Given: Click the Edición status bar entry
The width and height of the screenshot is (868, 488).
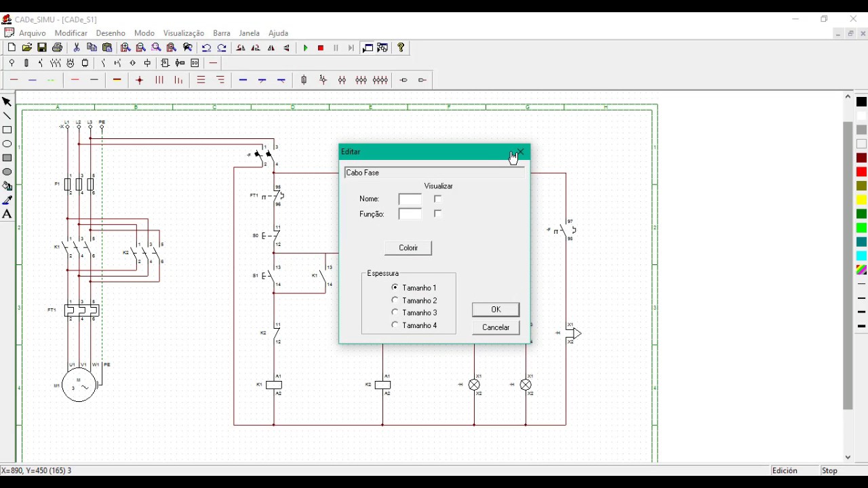Looking at the screenshot, I should pyautogui.click(x=785, y=470).
